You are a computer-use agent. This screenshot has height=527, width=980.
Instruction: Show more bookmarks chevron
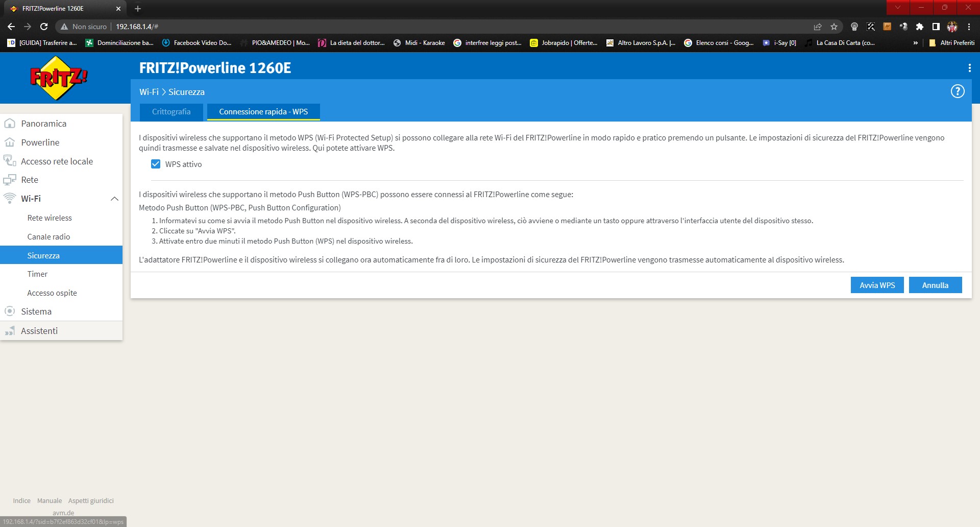click(x=916, y=43)
